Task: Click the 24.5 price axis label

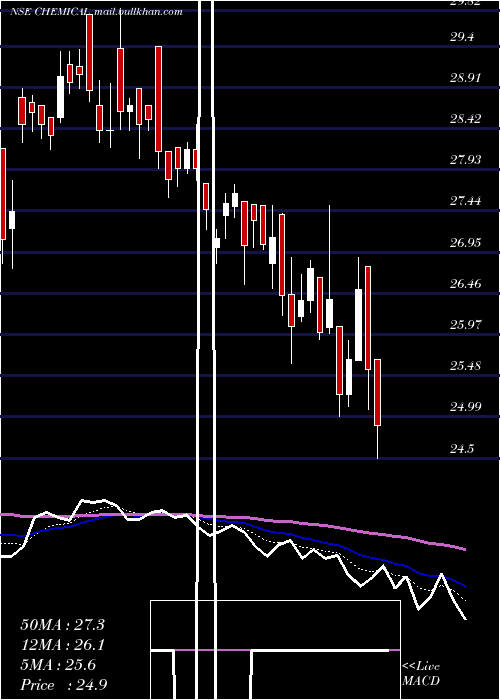Action: tap(462, 449)
